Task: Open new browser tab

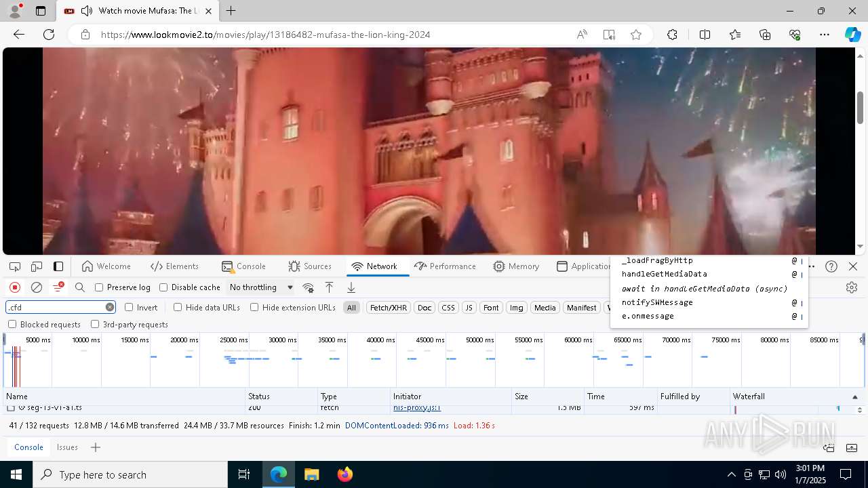Action: pos(231,11)
